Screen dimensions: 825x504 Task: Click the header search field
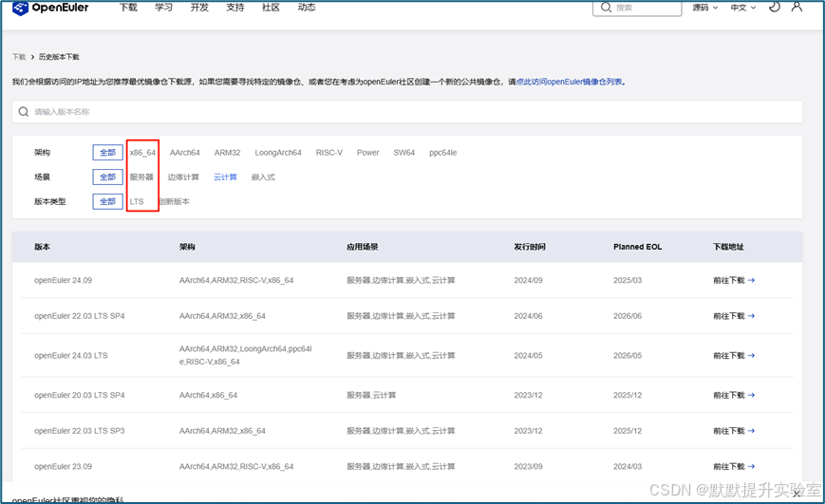[x=637, y=8]
